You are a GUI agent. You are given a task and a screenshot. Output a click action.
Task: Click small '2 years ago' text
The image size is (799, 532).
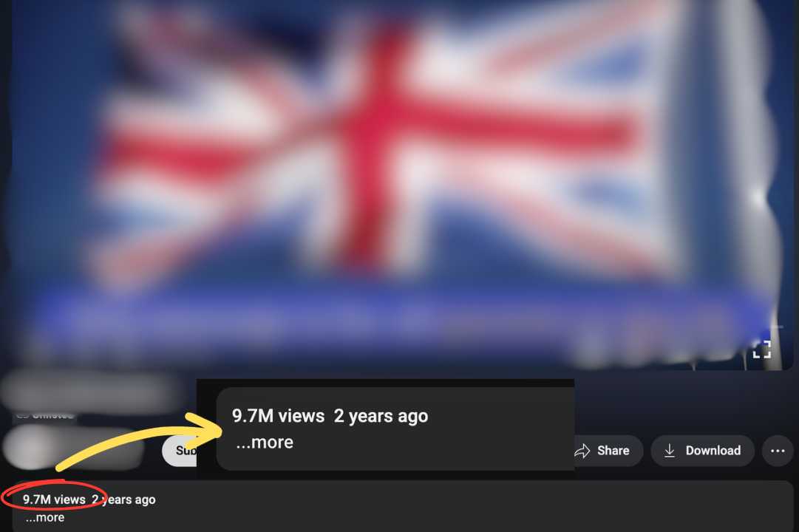(x=124, y=499)
